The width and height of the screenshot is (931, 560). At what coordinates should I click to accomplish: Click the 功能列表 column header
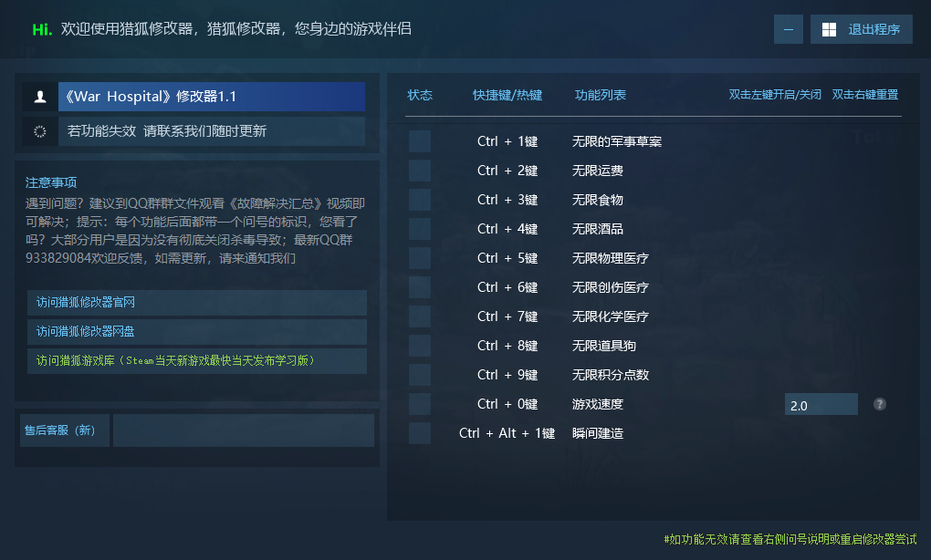click(601, 95)
